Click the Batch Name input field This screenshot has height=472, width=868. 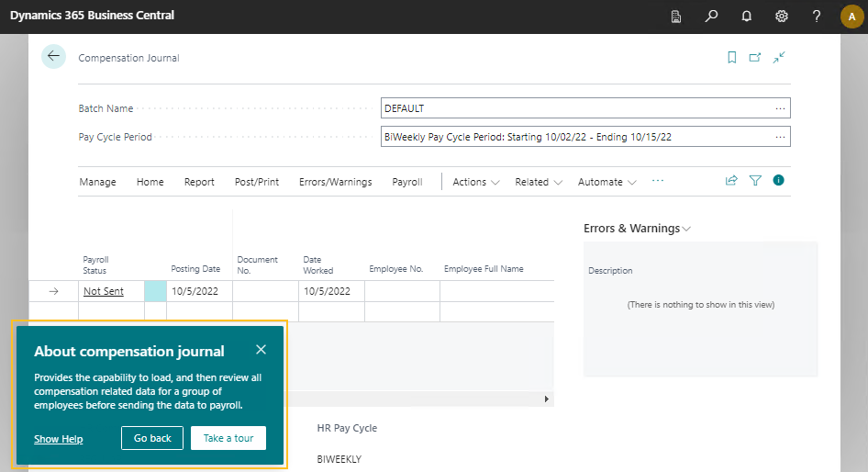(576, 108)
